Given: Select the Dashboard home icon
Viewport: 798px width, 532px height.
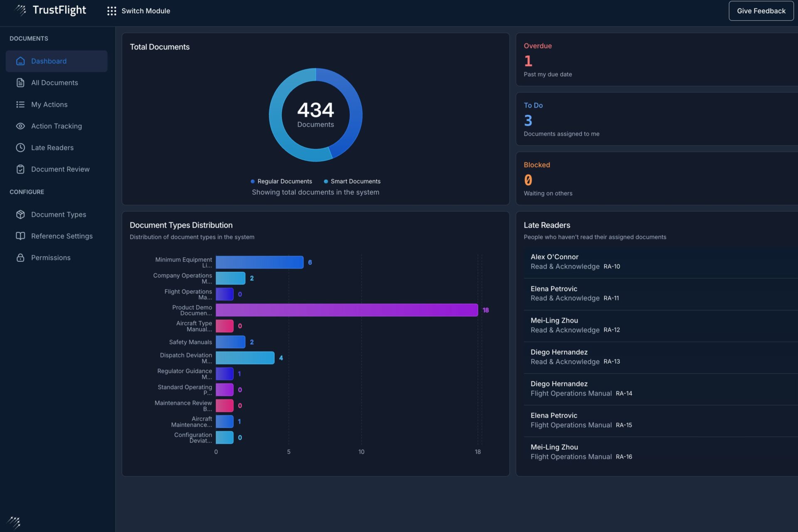Looking at the screenshot, I should [21, 61].
